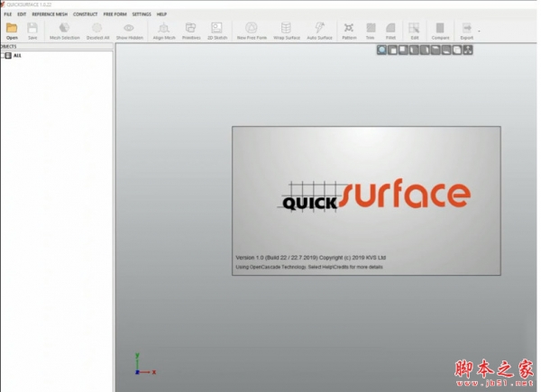Screen dimensions: 541x392
Task: Switch to the bottom-face view cube icon
Action: click(x=446, y=50)
